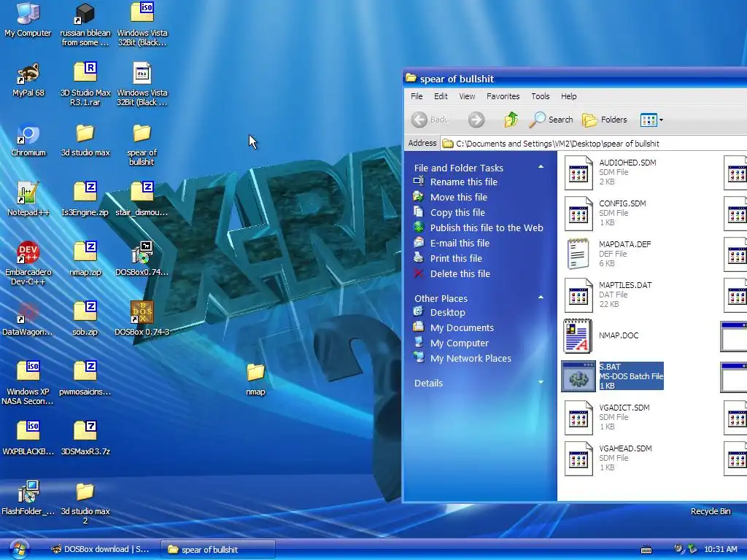747x560 pixels.
Task: Select VGADICT.SDM file
Action: tap(608, 417)
